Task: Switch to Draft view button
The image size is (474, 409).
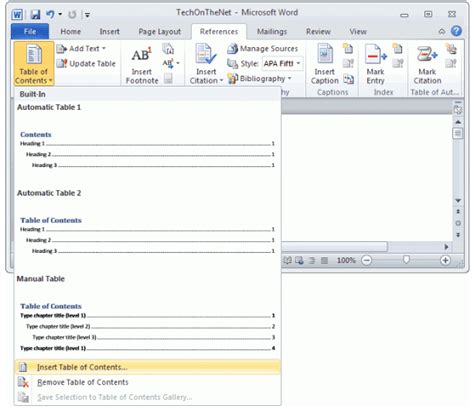Action: (x=324, y=260)
